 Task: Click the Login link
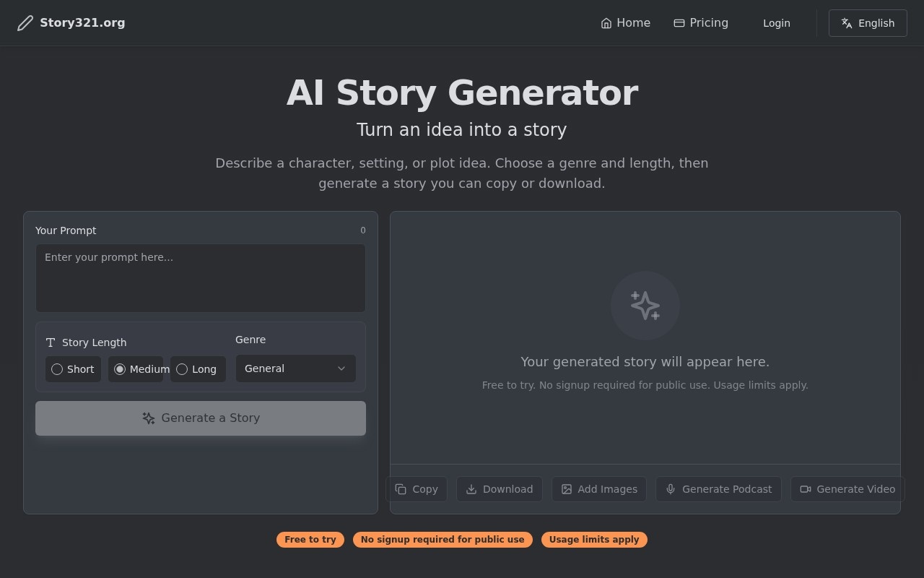(x=777, y=23)
